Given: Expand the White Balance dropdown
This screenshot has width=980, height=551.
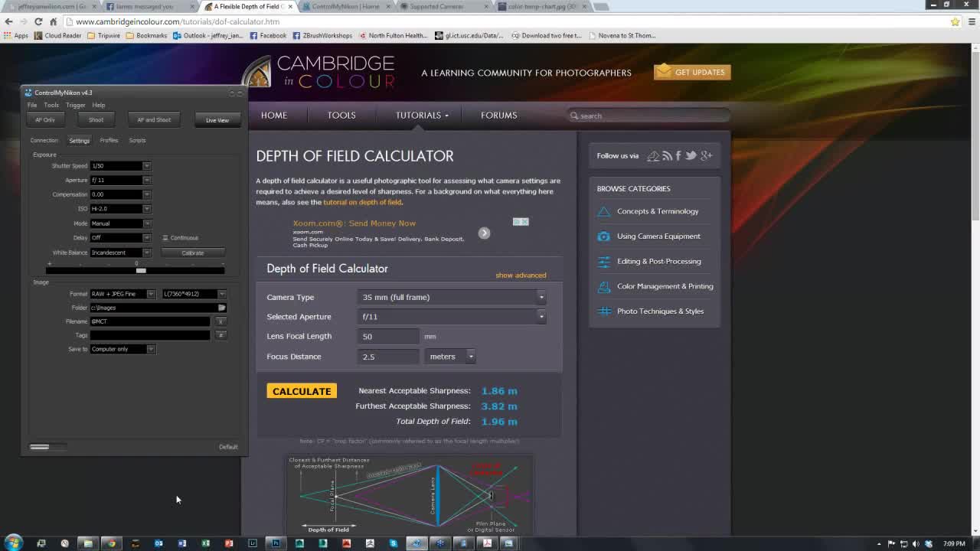Looking at the screenshot, I should pyautogui.click(x=146, y=253).
